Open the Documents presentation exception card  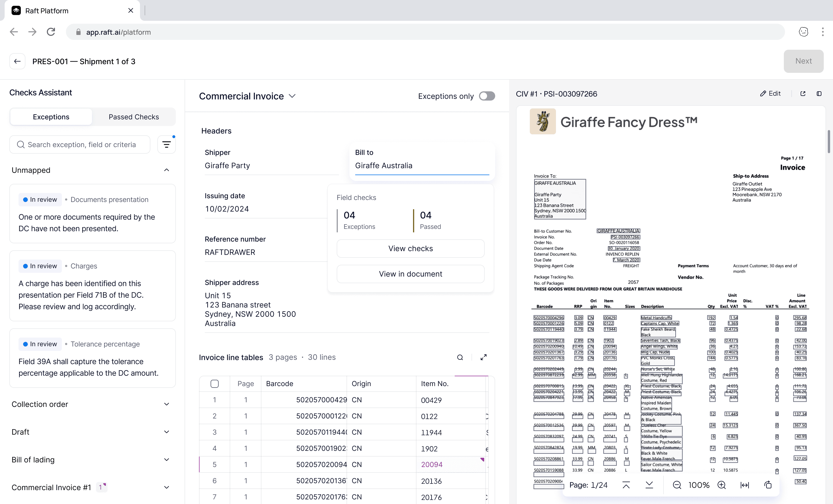(92, 214)
